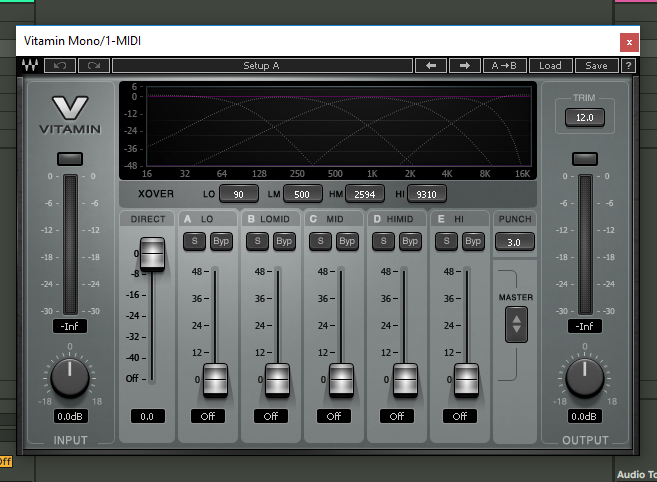The width and height of the screenshot is (657, 482).
Task: Click the Vitamin Mono/1-MIDI title bar text
Action: coord(83,41)
